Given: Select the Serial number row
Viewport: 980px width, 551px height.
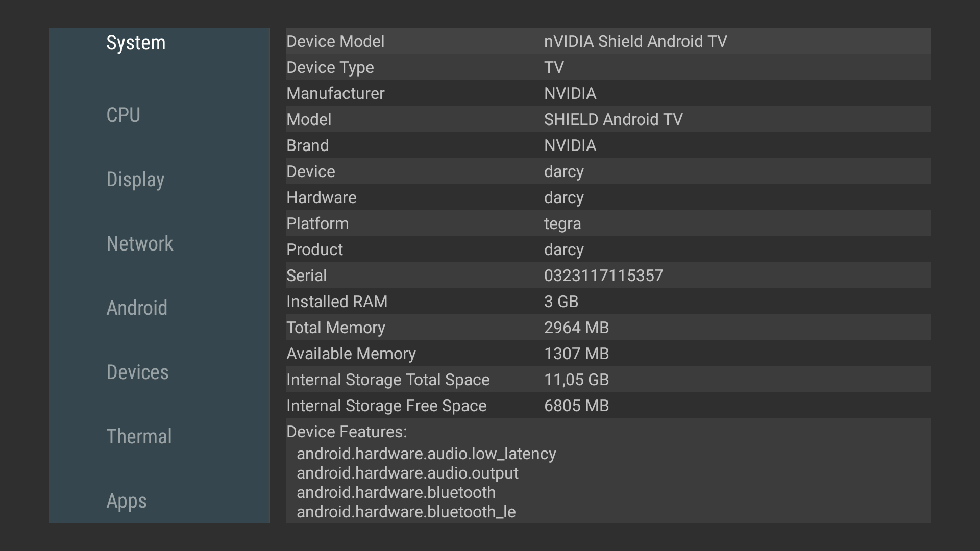Looking at the screenshot, I should pyautogui.click(x=608, y=275).
